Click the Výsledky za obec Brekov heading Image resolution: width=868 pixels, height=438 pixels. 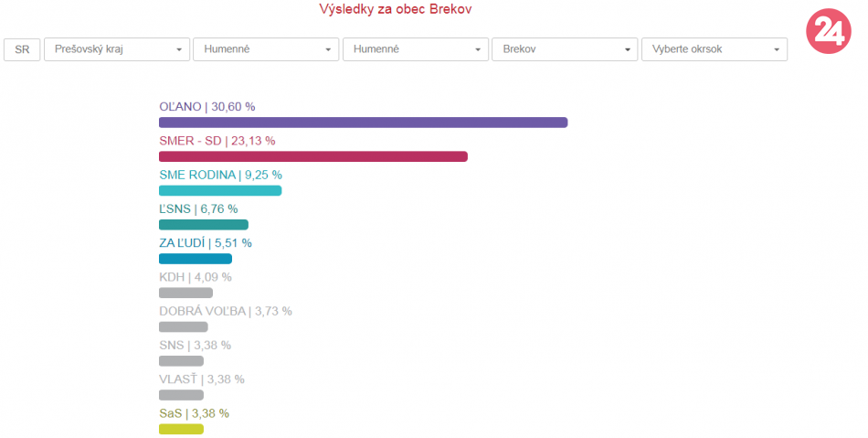[x=401, y=9]
